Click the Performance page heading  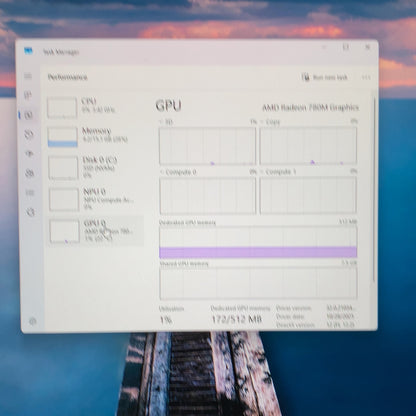click(x=68, y=77)
